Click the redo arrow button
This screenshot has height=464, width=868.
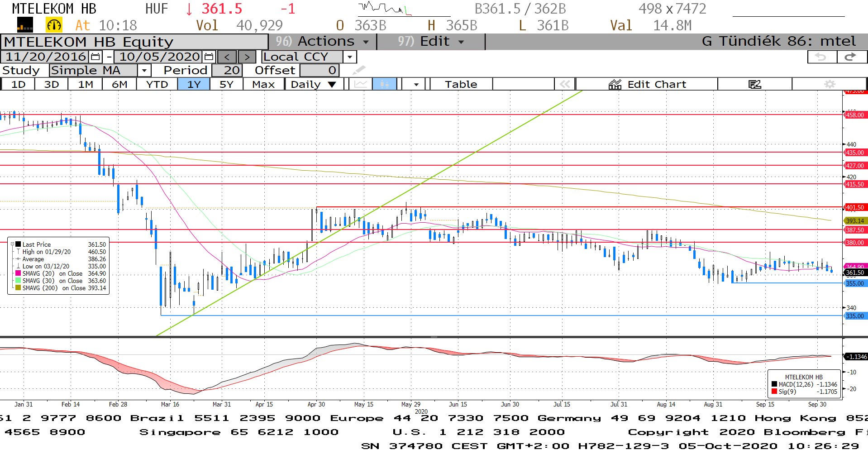coord(851,57)
